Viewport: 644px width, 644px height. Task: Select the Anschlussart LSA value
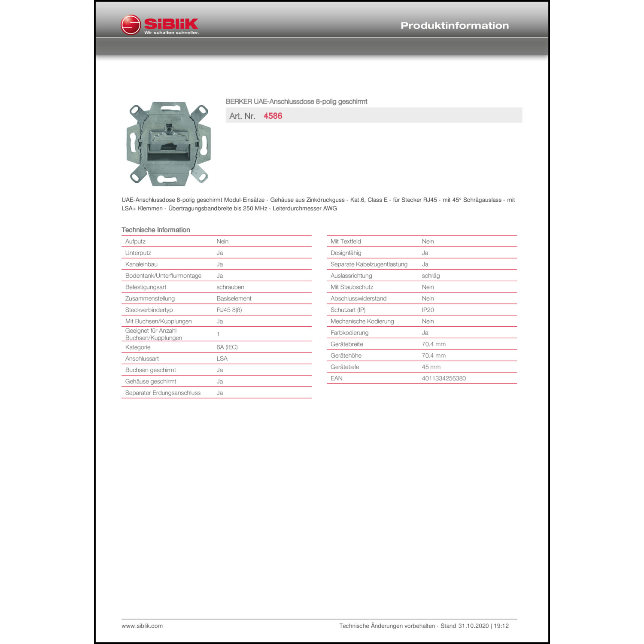222,358
